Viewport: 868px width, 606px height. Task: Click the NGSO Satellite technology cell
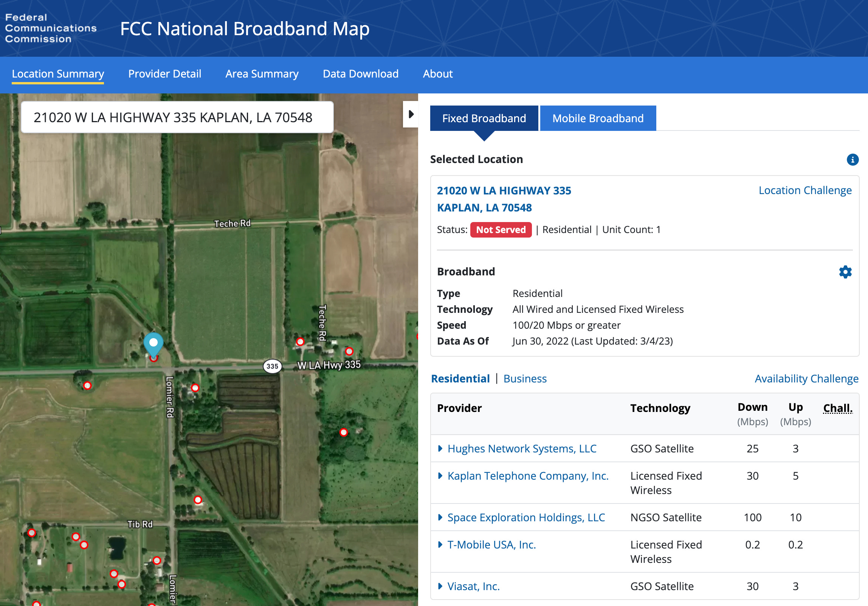pos(666,517)
